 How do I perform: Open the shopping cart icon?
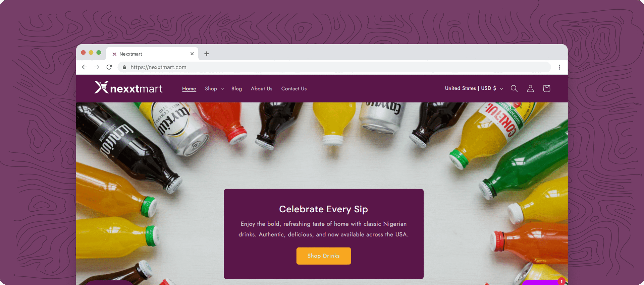click(x=546, y=88)
